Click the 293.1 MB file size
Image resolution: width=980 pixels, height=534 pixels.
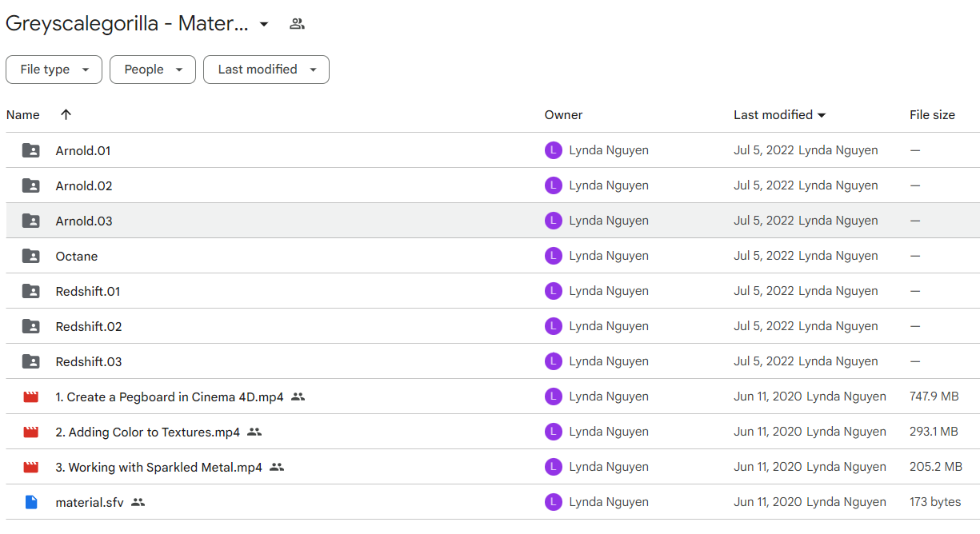[934, 432]
